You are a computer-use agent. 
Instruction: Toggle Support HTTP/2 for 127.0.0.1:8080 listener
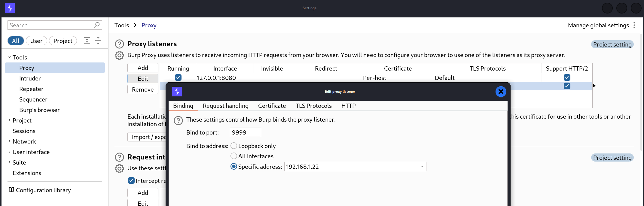point(567,77)
